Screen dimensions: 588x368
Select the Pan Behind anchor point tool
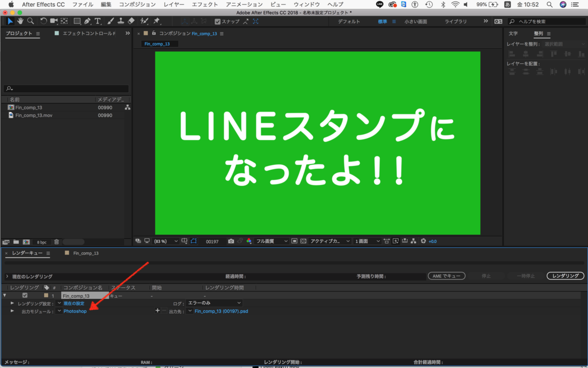click(64, 21)
